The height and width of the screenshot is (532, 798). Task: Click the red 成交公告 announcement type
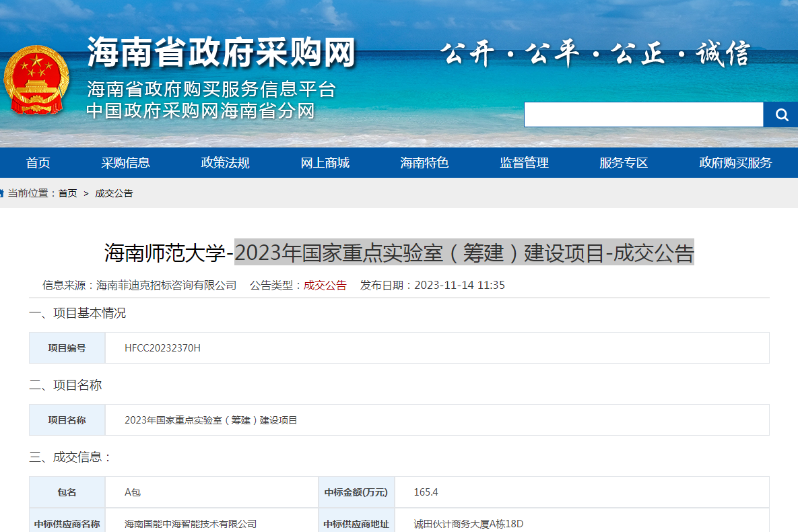click(x=325, y=285)
